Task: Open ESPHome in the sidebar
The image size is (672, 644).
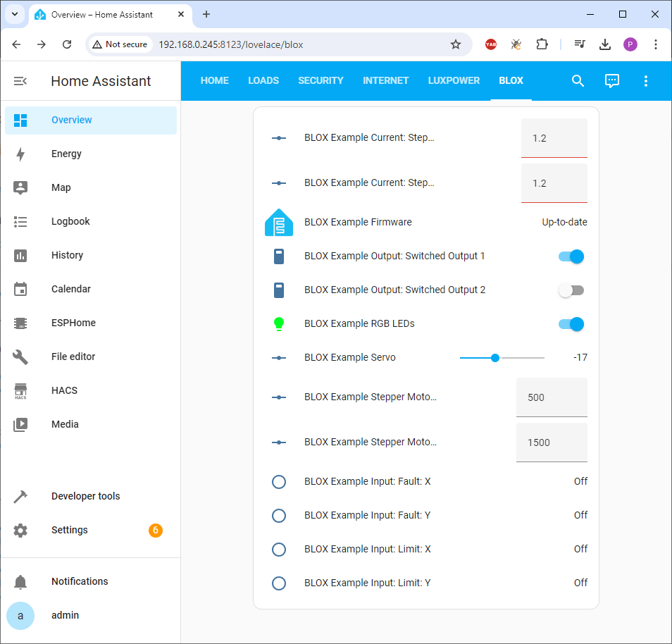Action: pos(73,323)
